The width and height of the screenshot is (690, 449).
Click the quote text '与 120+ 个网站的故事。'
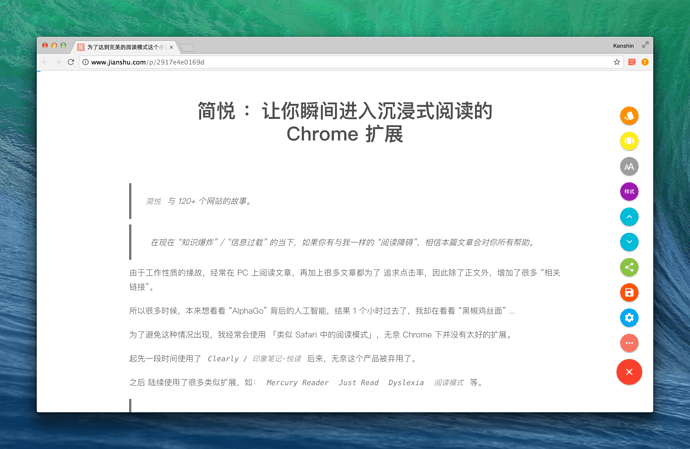pos(210,201)
